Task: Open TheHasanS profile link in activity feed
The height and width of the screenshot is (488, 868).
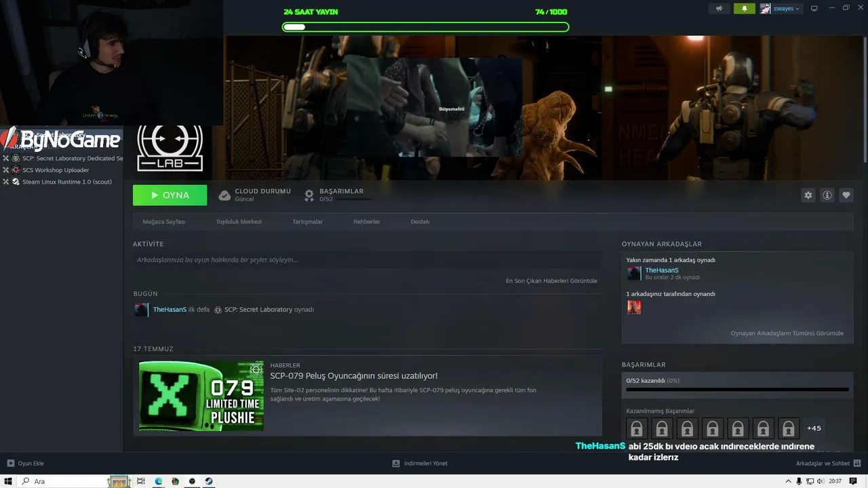Action: (x=170, y=310)
